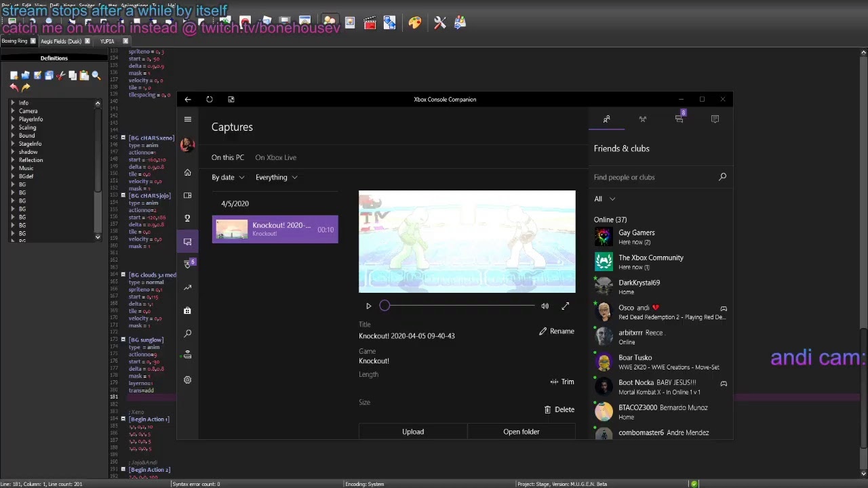This screenshot has height=488, width=868.
Task: Click the Paste clipboard icon in Definitions toolbar
Action: pos(84,76)
